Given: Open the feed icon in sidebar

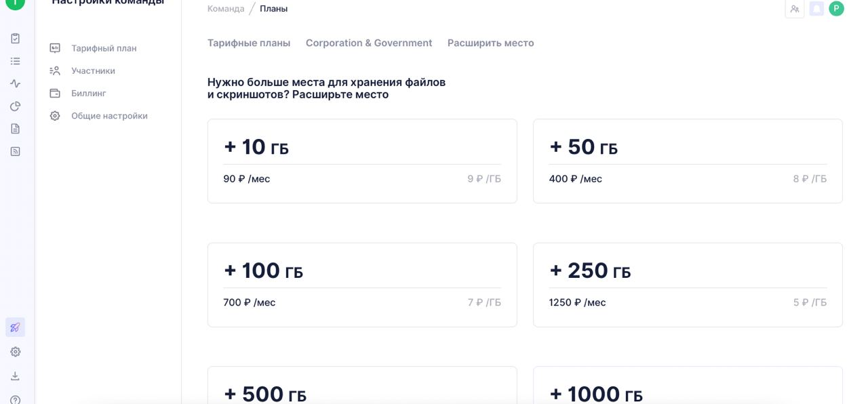Looking at the screenshot, I should pos(15,151).
